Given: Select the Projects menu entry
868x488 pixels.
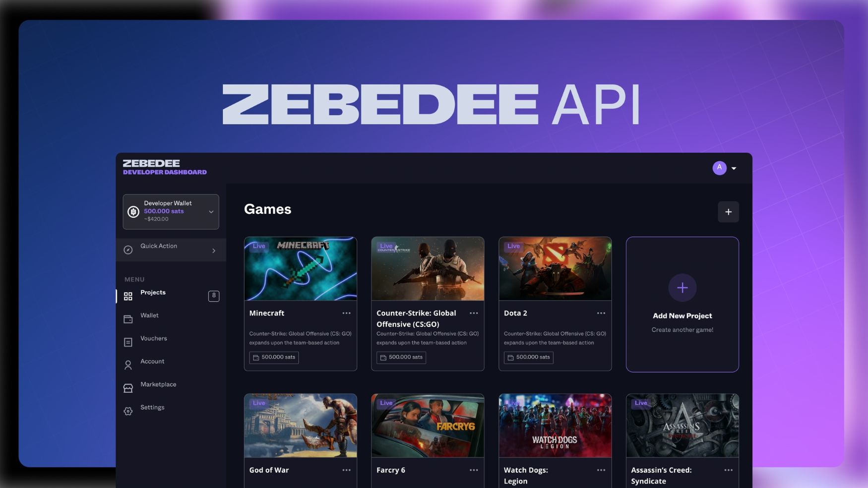Looking at the screenshot, I should [153, 292].
